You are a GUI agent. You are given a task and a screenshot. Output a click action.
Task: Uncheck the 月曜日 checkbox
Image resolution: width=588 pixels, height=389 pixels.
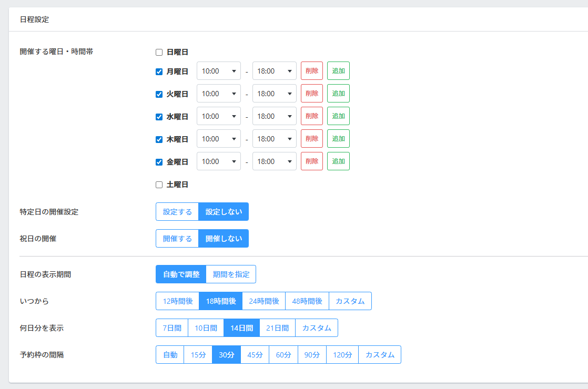(159, 72)
